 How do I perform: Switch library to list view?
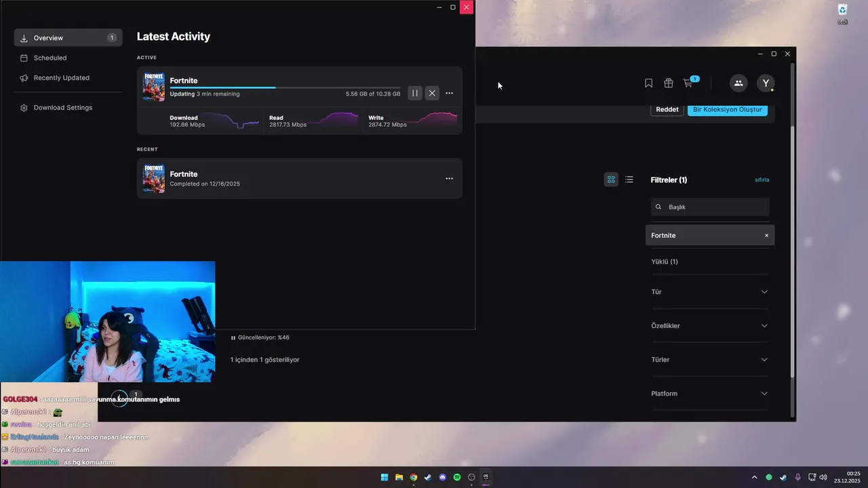point(629,180)
